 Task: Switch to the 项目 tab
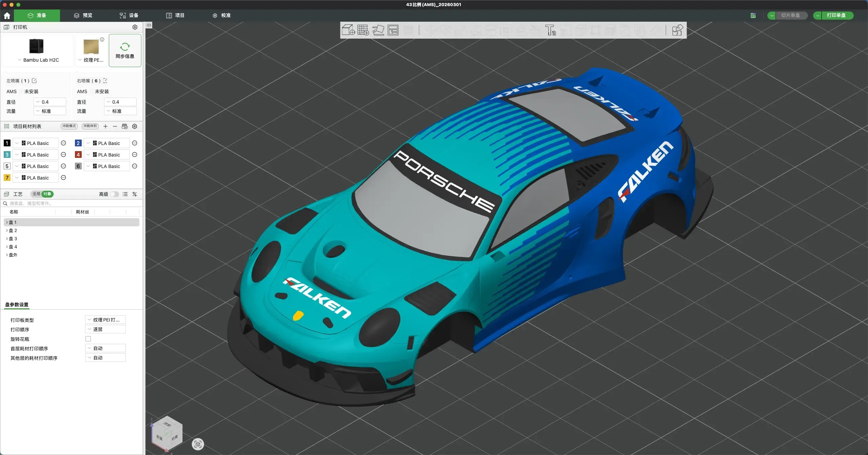175,16
